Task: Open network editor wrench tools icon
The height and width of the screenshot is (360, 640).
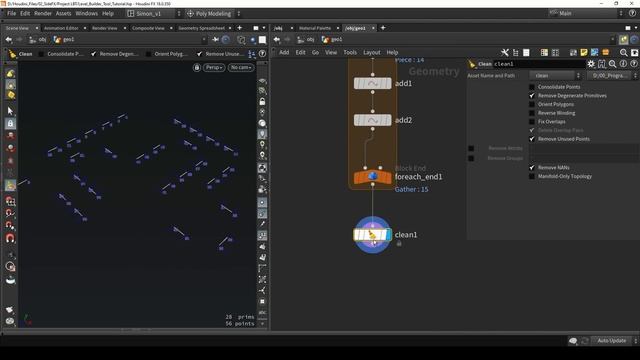Action: point(505,53)
